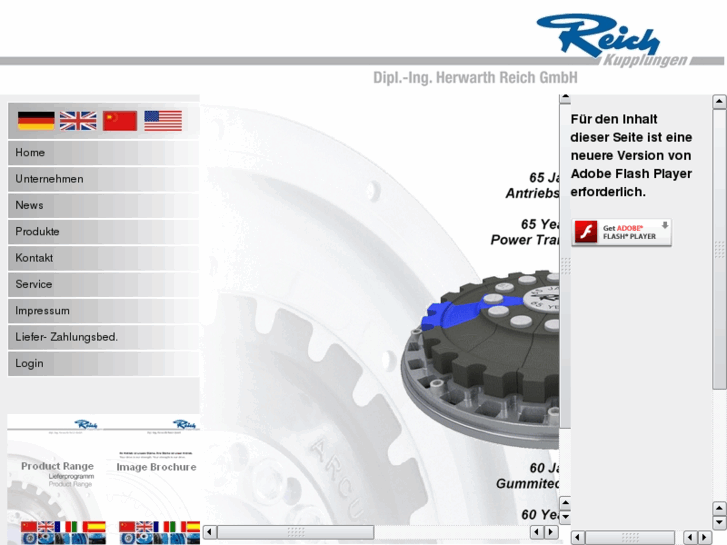The width and height of the screenshot is (727, 545).
Task: Click the right panel's far-left scroll arrow
Action: pos(577,538)
